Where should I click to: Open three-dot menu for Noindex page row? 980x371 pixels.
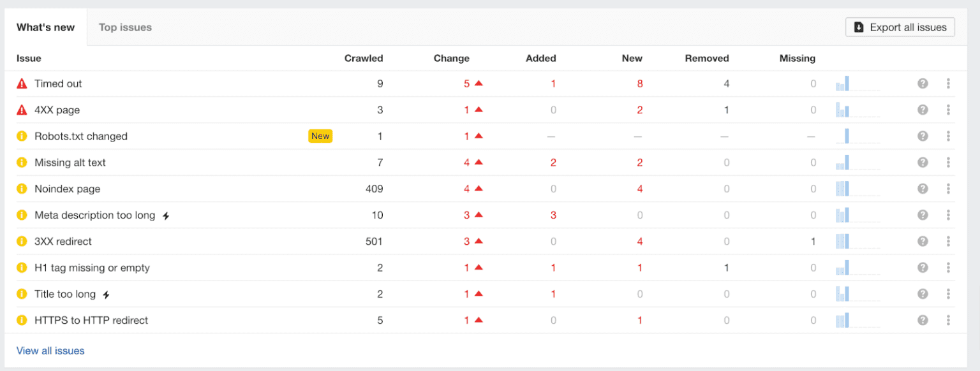949,189
